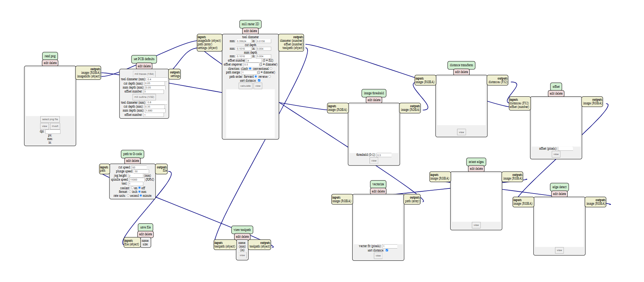Click file (object) input of save file
The height and width of the screenshot is (282, 644).
click(x=132, y=244)
